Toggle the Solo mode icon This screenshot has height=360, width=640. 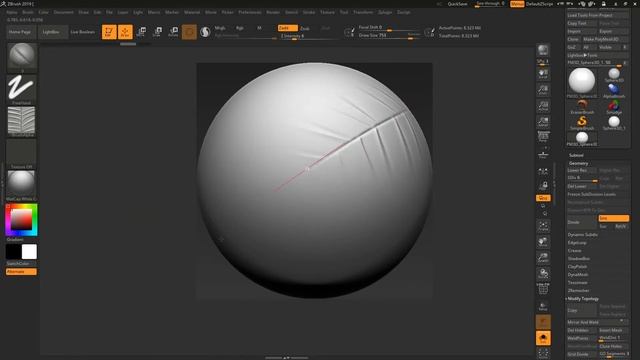543,338
